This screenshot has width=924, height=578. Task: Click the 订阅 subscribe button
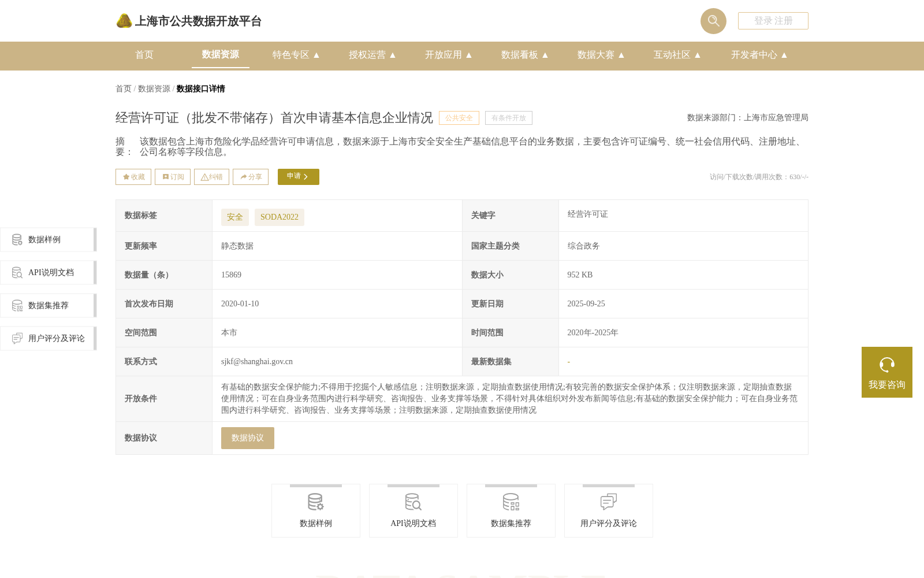(173, 177)
